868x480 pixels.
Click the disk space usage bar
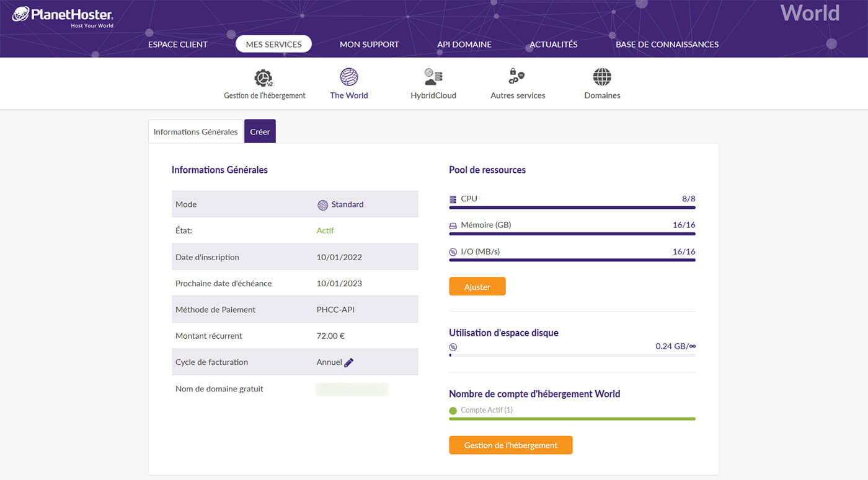(572, 356)
